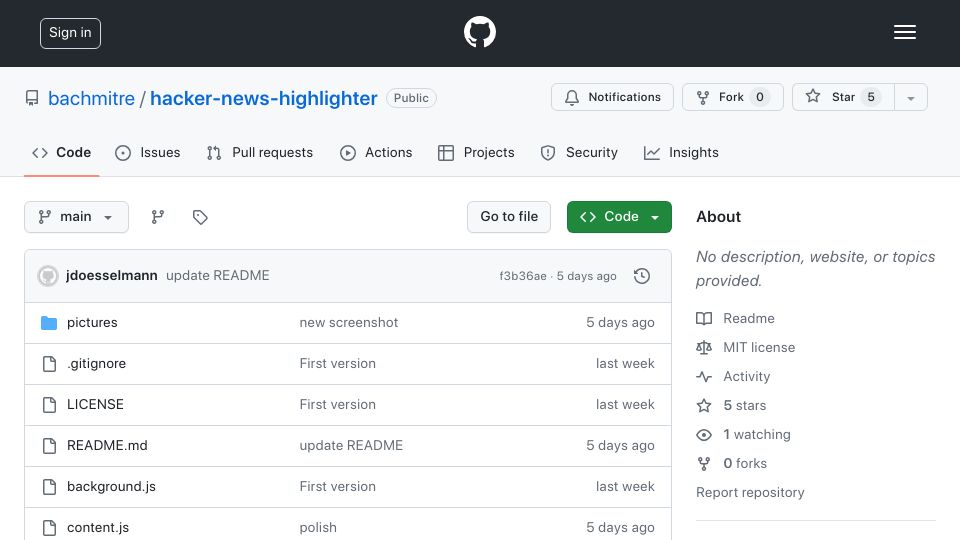Open First version commit for LICENSE row
This screenshot has width=960, height=540.
337,405
